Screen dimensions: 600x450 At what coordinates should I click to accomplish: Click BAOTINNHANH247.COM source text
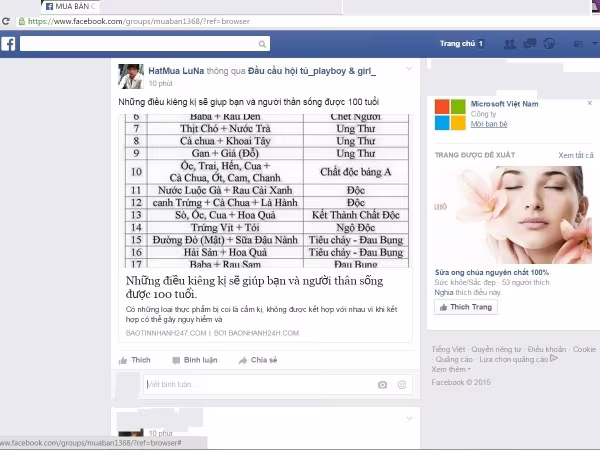pyautogui.click(x=166, y=333)
